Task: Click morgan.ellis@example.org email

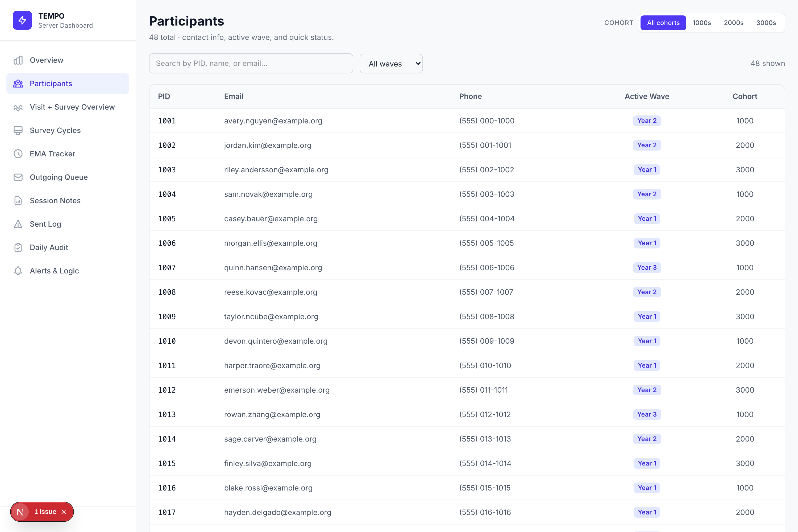Action: click(271, 243)
